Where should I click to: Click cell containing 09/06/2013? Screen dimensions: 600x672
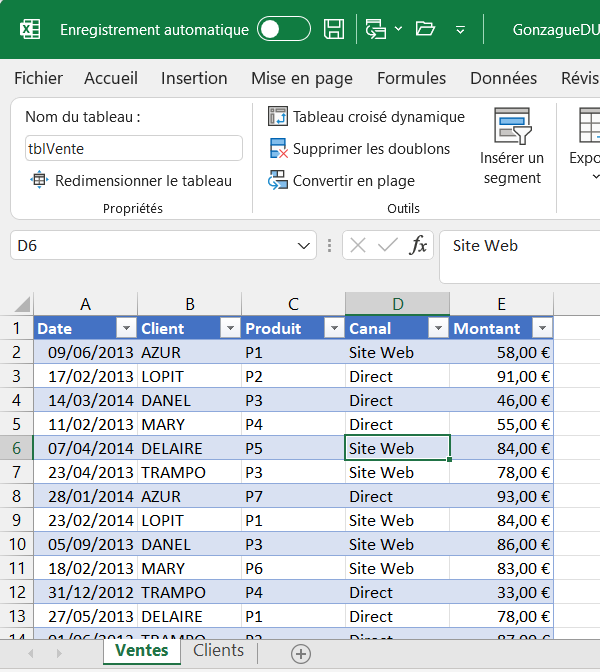coord(86,352)
